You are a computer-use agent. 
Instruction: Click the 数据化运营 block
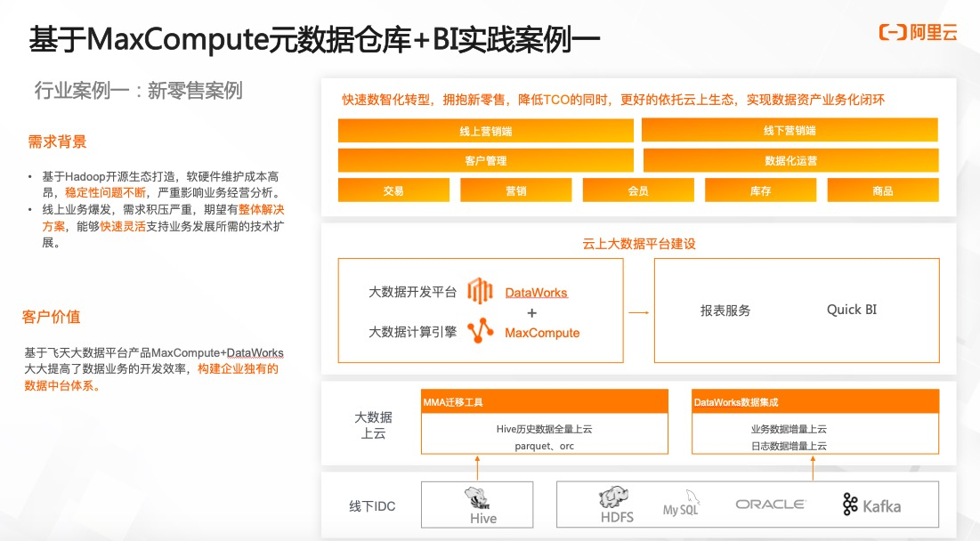(x=790, y=160)
